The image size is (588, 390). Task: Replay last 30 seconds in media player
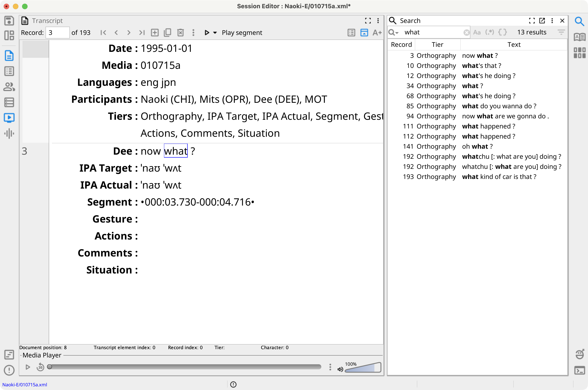(40, 367)
